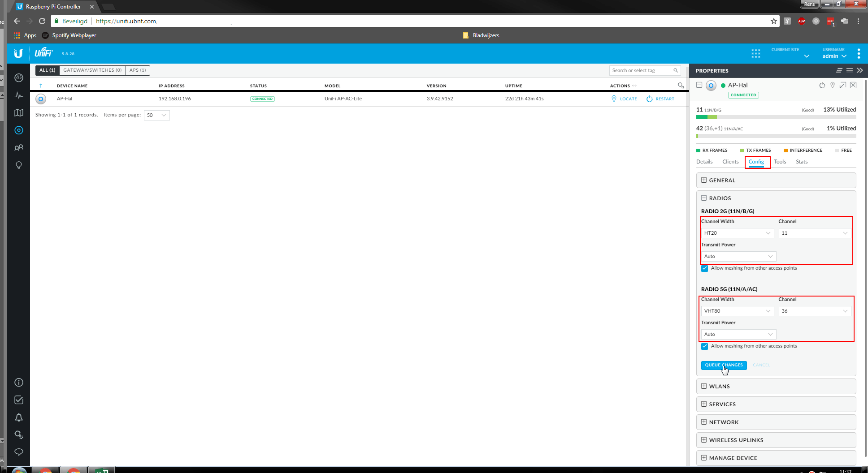Open the Devices circle icon in sidebar
Screen dimensions: 868x473
tap(19, 130)
